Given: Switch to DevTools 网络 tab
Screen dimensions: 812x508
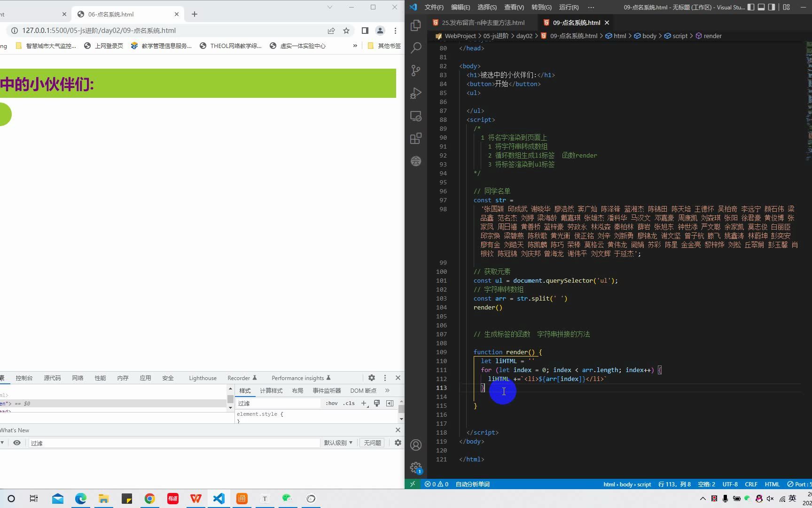Looking at the screenshot, I should pos(78,378).
